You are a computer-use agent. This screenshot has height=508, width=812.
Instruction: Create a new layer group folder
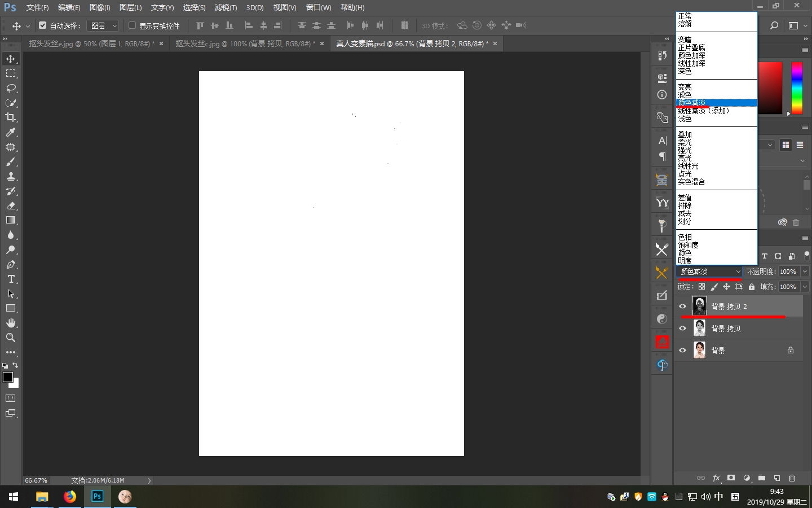pyautogui.click(x=762, y=478)
